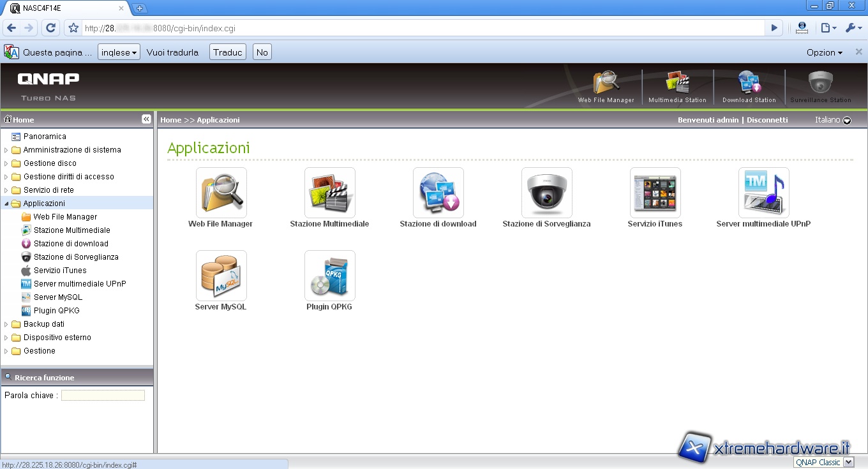Open the QNAP Classic theme dropdown

click(x=848, y=462)
